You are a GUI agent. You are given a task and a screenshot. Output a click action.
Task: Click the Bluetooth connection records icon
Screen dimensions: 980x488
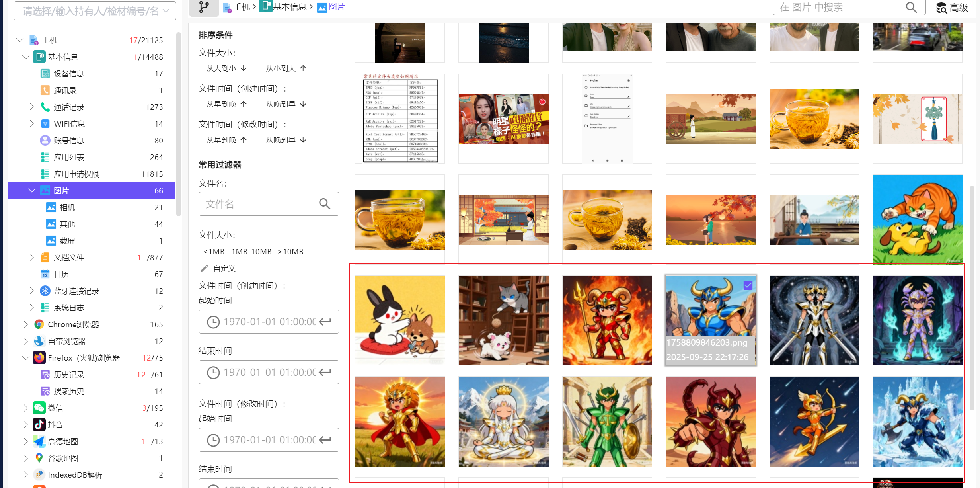point(45,291)
